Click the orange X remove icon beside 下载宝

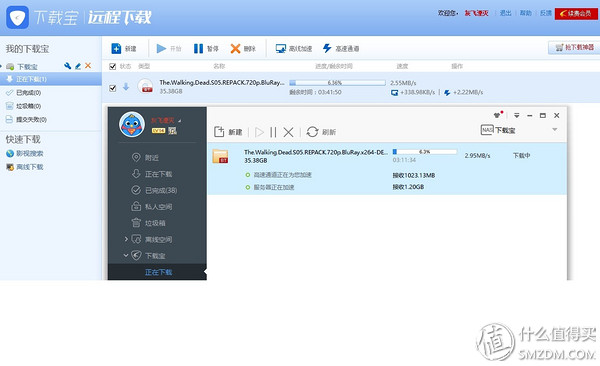tap(88, 66)
